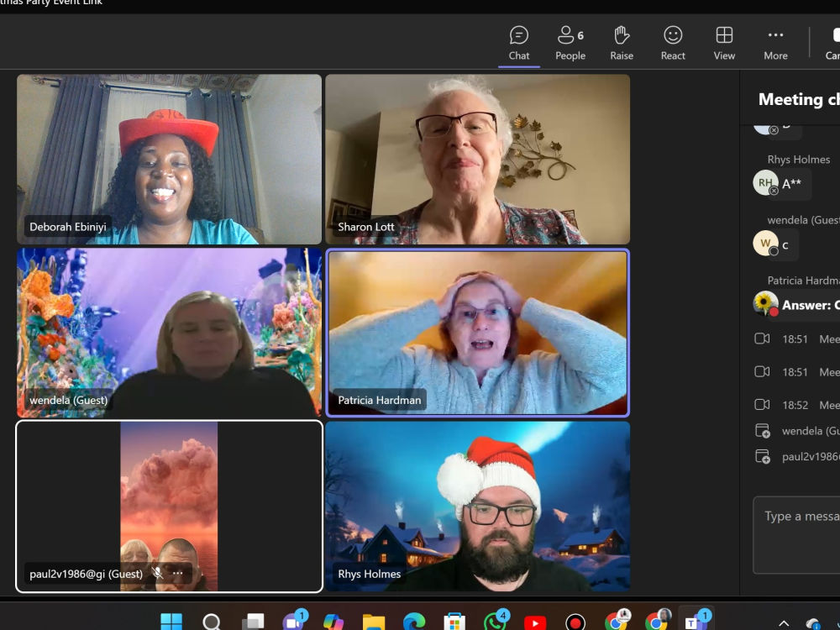Toggle the Camera button in toolbar
840x630 pixels.
[x=832, y=44]
